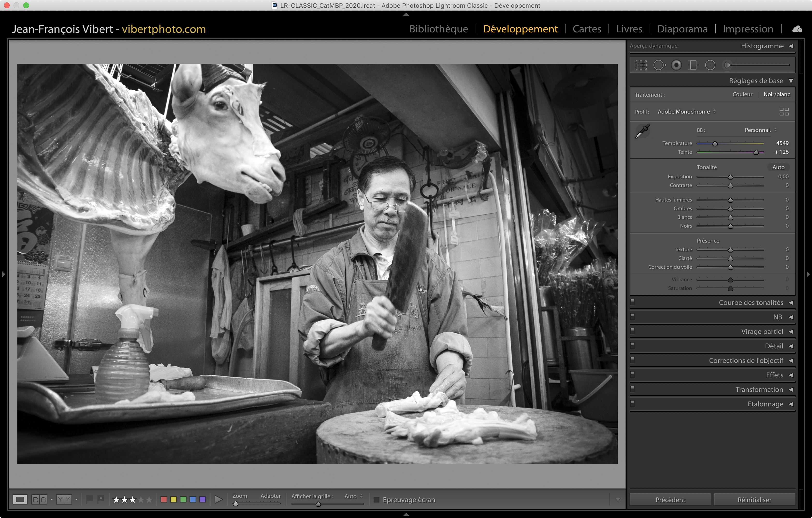The height and width of the screenshot is (518, 812).
Task: Enable Epreuvage écran checkbox
Action: click(377, 499)
